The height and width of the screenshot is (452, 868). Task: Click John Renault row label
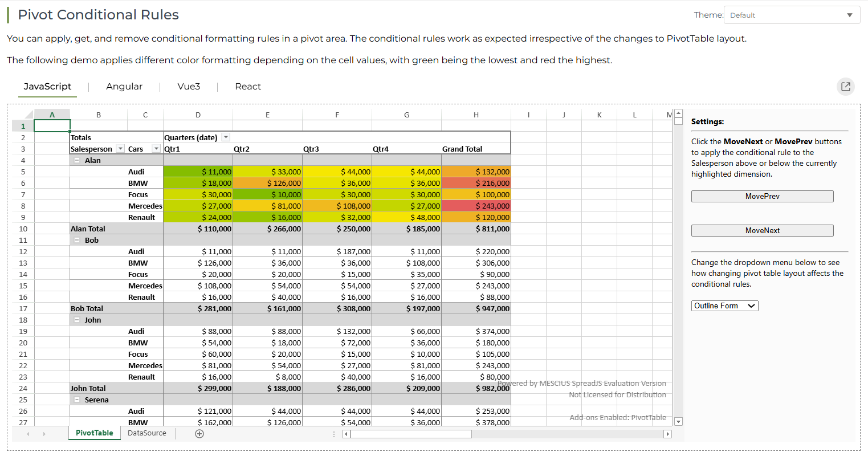tap(145, 377)
